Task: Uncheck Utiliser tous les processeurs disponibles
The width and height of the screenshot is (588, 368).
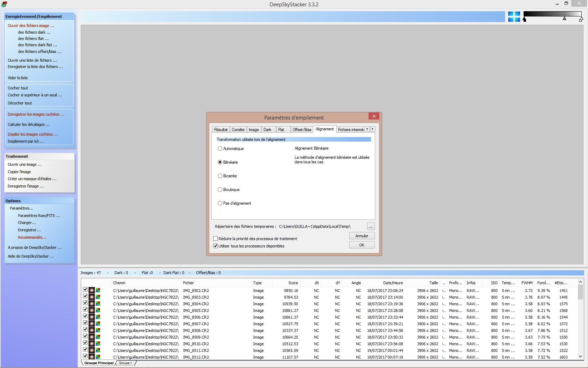Action: point(216,246)
